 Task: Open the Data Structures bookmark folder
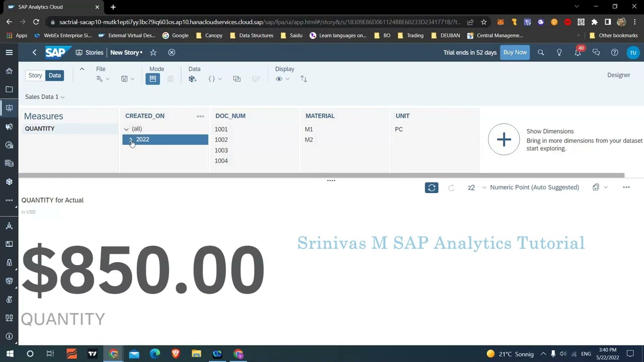pyautogui.click(x=251, y=36)
